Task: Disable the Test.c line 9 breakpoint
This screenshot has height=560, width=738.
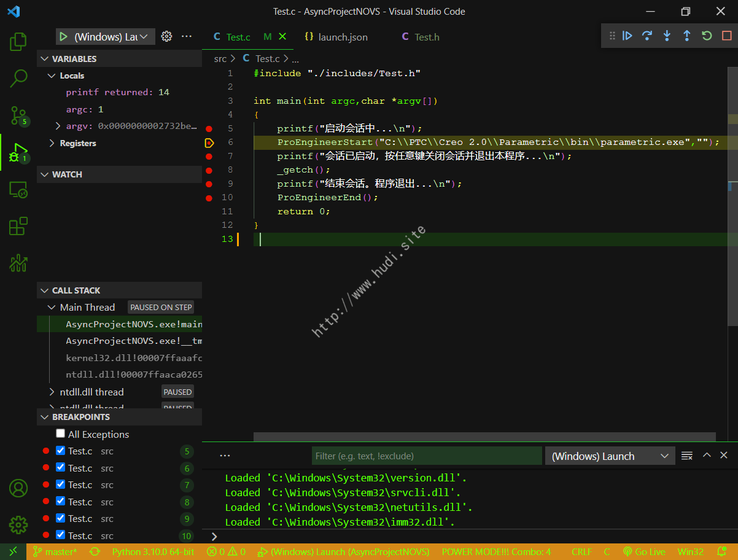Action: (60, 518)
